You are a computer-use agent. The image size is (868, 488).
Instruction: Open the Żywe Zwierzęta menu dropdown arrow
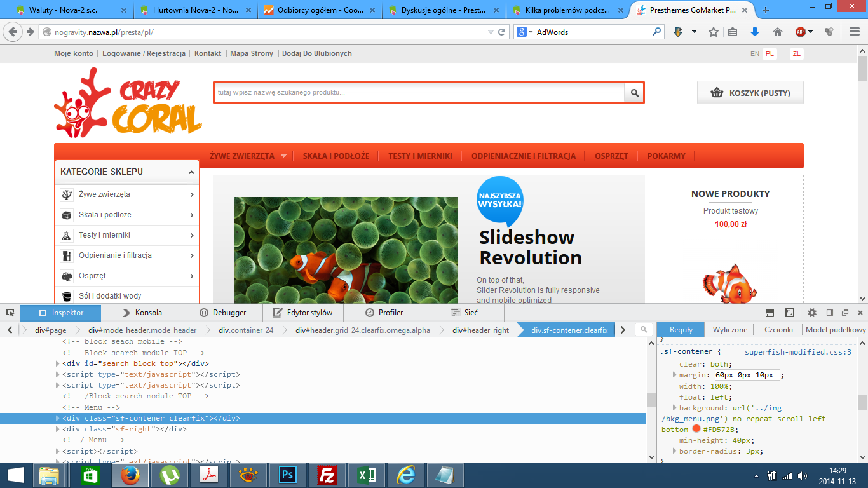pos(283,156)
